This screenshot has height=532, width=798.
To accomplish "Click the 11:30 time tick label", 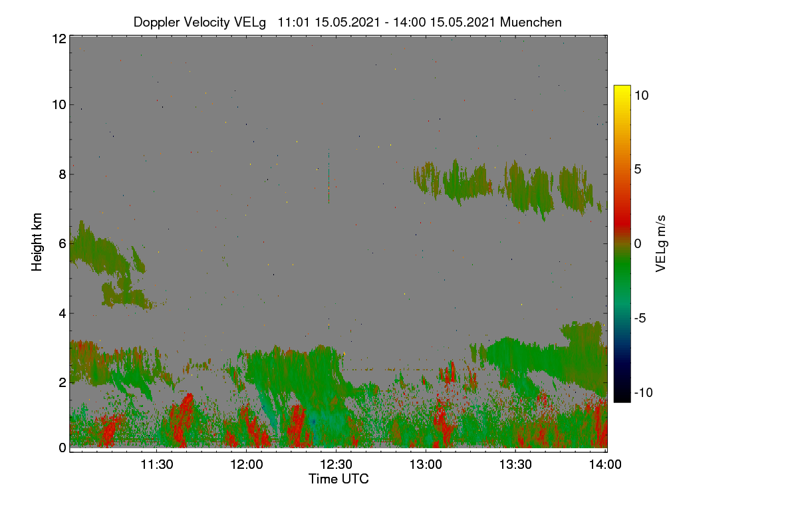I will tap(157, 465).
